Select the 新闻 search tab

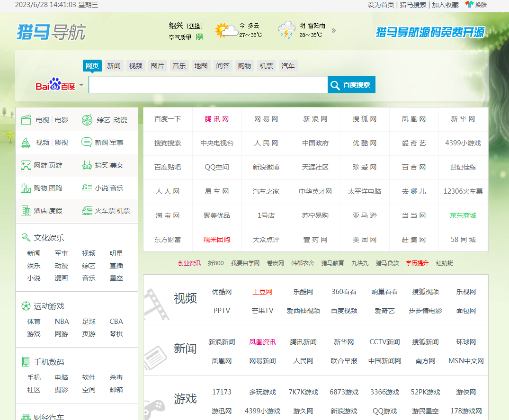(x=114, y=65)
